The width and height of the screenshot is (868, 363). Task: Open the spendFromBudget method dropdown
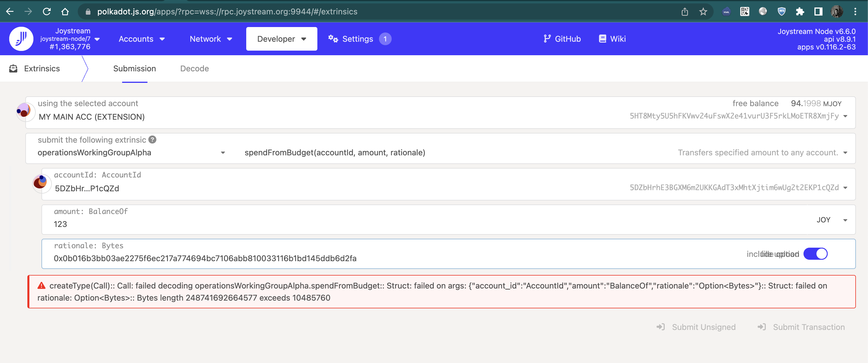coord(845,153)
